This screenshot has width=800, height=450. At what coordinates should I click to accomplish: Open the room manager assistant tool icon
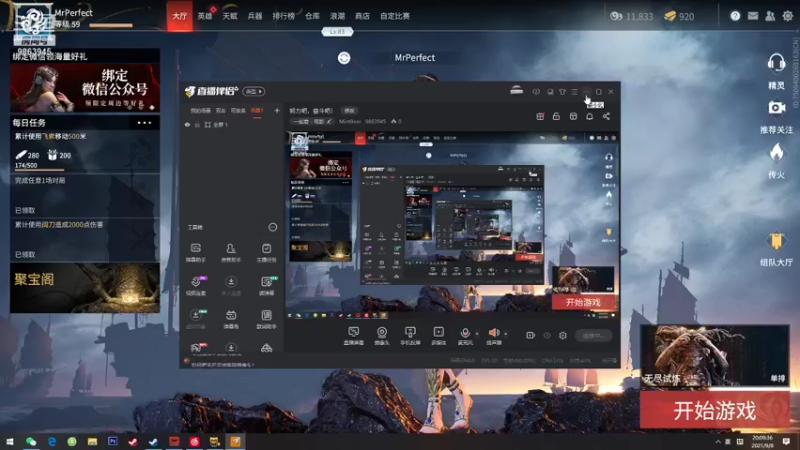pyautogui.click(x=231, y=253)
